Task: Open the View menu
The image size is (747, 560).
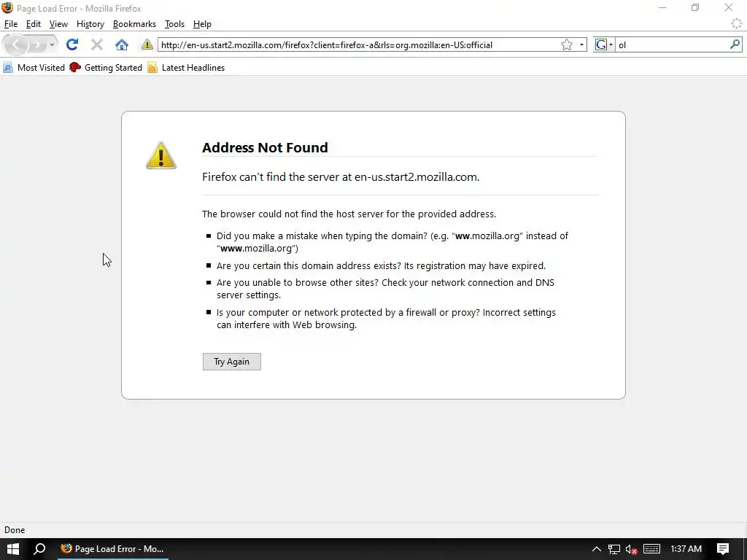Action: click(58, 24)
